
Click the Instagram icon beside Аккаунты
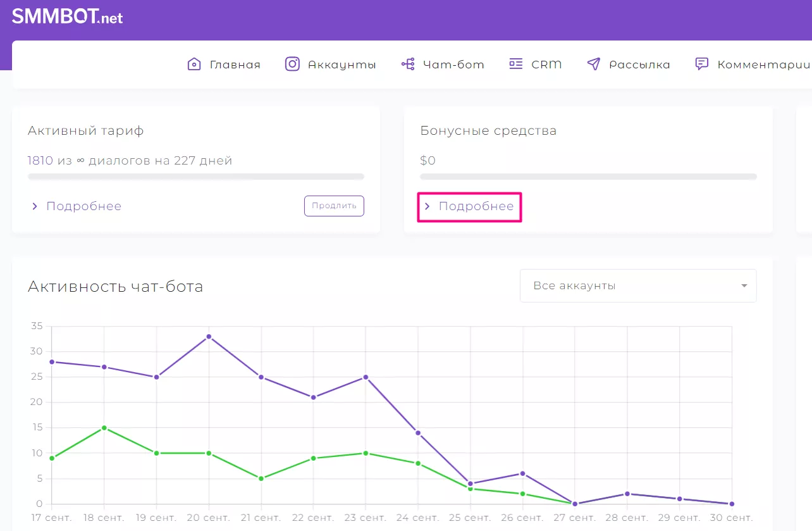(292, 64)
